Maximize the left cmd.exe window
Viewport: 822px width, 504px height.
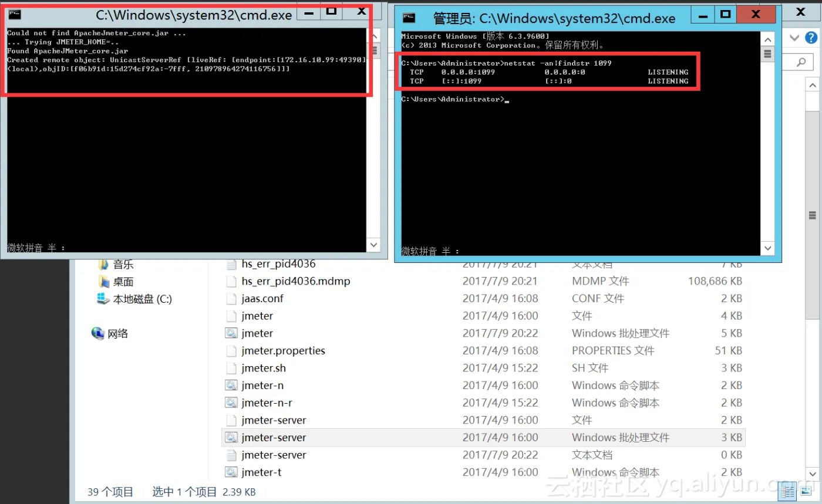coord(331,11)
